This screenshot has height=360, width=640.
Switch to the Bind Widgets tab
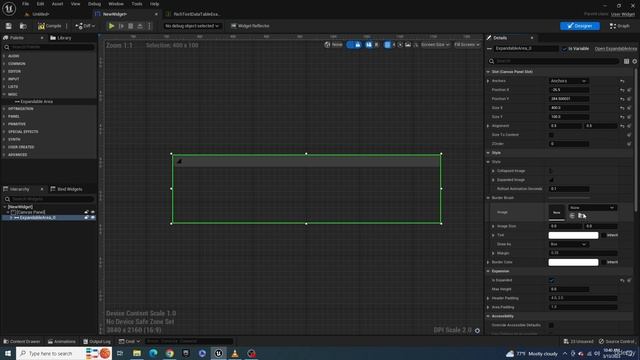(66, 189)
